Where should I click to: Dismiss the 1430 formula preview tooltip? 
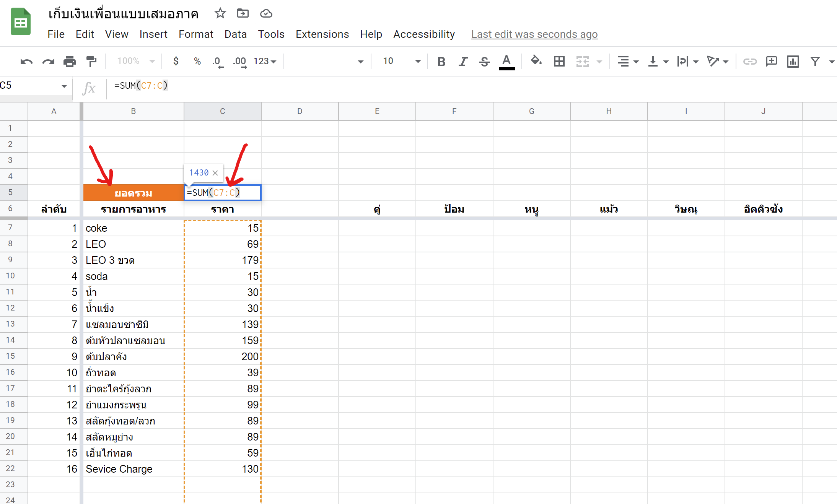coord(215,173)
